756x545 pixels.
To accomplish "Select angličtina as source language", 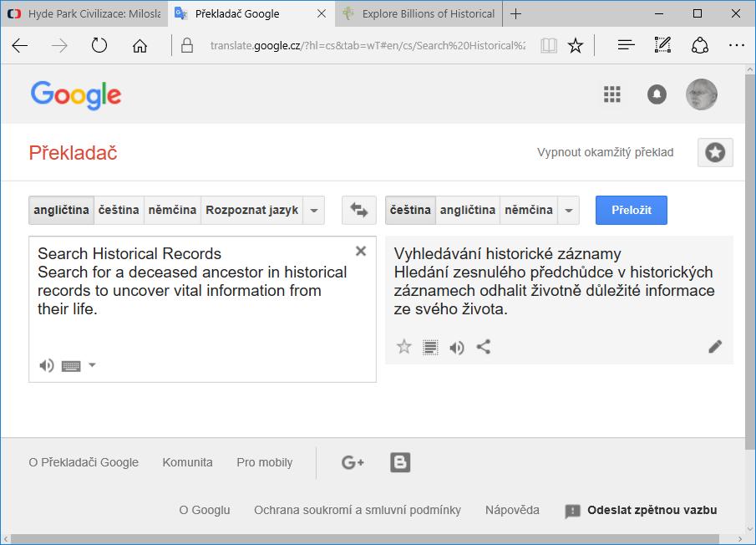I will coord(61,211).
